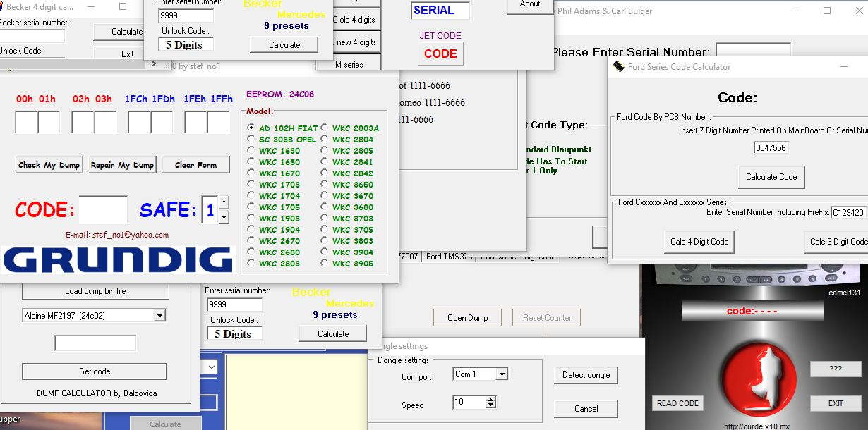The height and width of the screenshot is (430, 868).
Task: Click Load dump bin file button
Action: tap(95, 291)
